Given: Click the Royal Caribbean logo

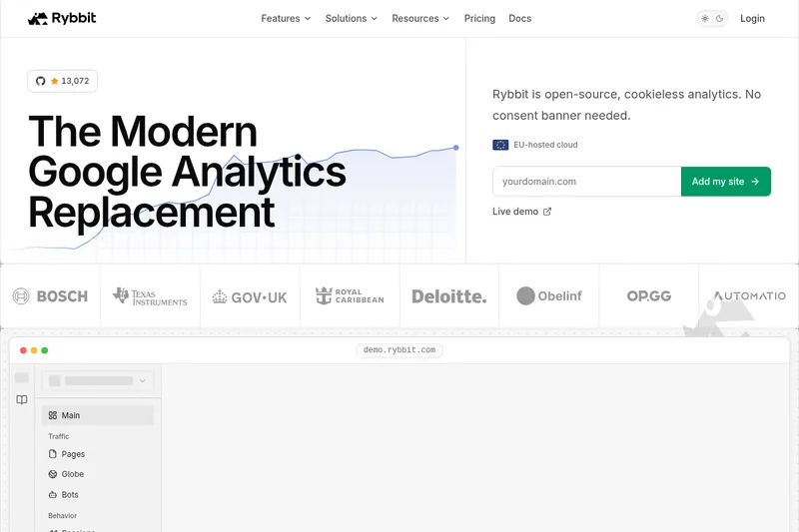Looking at the screenshot, I should pyautogui.click(x=350, y=295).
